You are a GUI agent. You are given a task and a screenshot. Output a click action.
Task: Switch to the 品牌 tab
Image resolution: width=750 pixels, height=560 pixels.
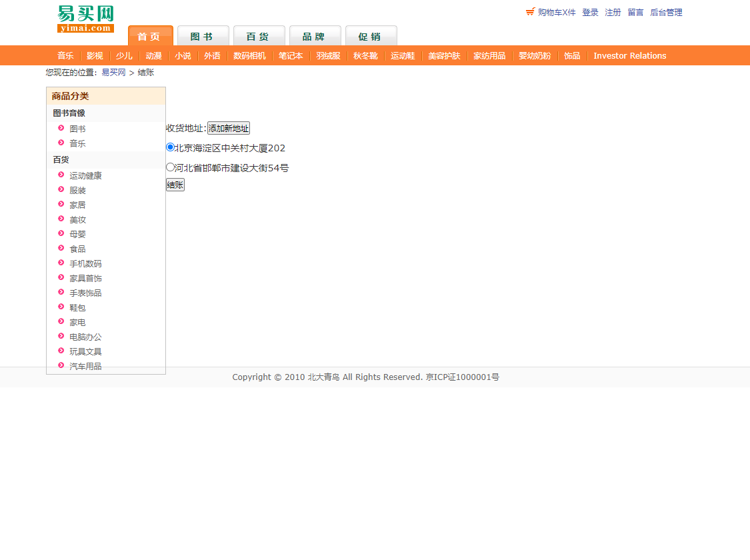(315, 36)
